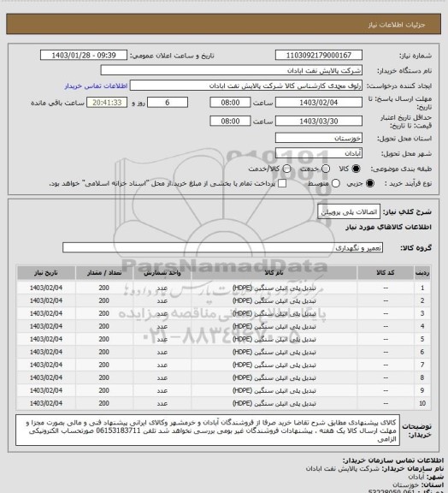Screen dimensions: 448x493
Task: Click the unit عدد in row 2
Action: pos(162,301)
